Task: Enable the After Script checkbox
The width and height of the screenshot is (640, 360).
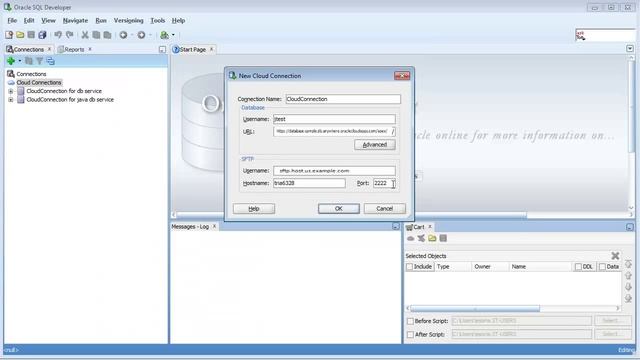Action: (410, 335)
